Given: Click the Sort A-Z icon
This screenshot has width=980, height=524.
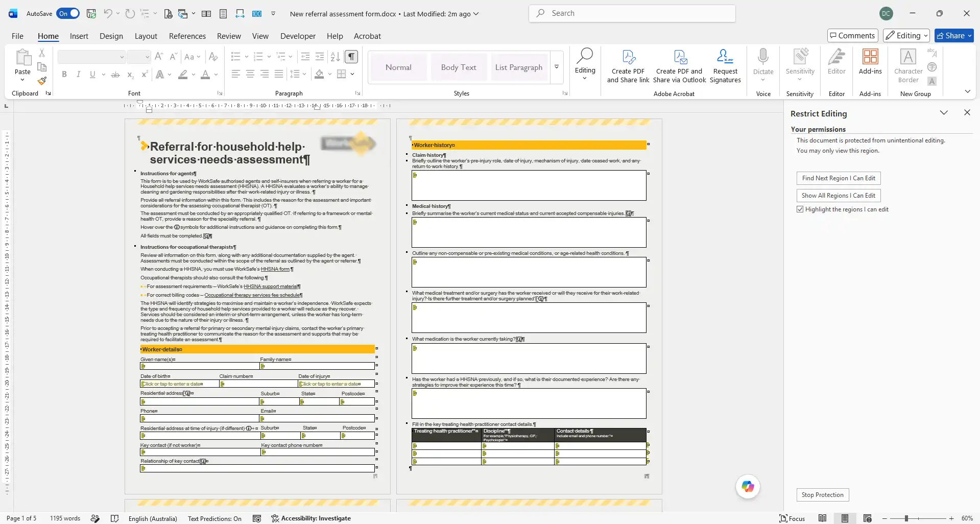Looking at the screenshot, I should pyautogui.click(x=335, y=56).
